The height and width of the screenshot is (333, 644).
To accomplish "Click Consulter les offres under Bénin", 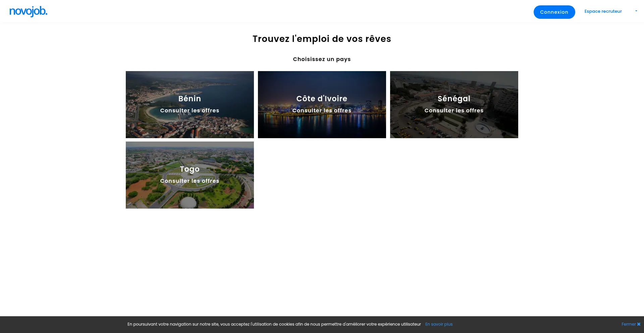I will tap(190, 111).
